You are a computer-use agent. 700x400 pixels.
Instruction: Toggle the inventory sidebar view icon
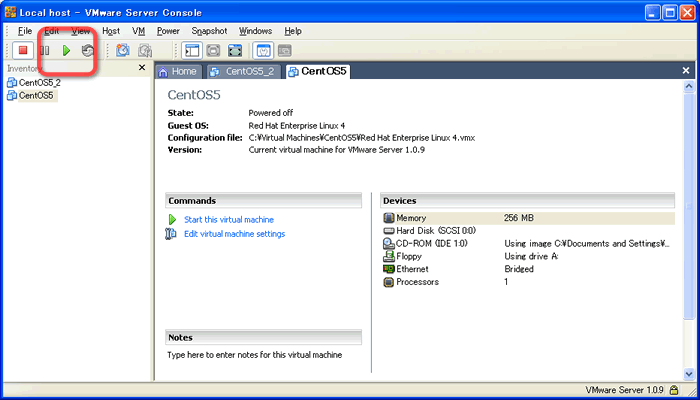(192, 50)
